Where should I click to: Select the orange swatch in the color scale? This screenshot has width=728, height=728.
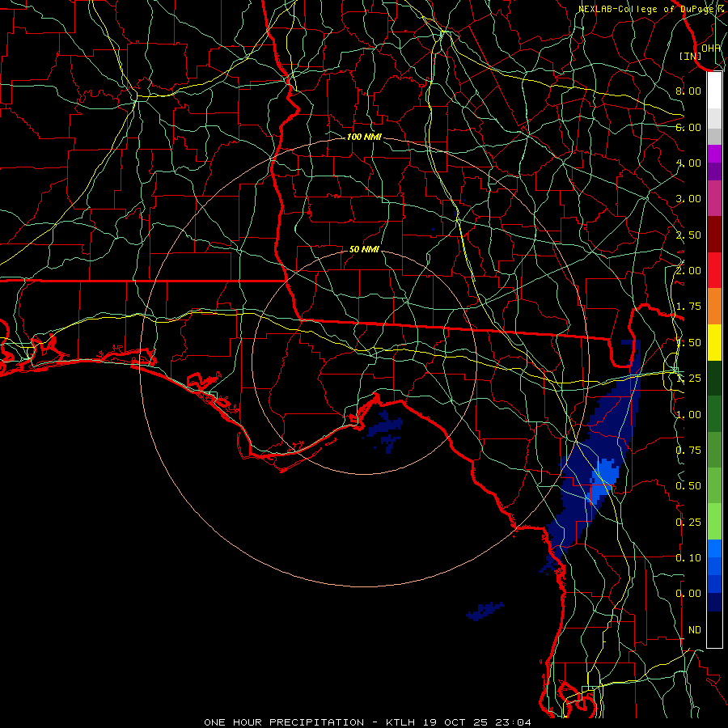coord(714,306)
